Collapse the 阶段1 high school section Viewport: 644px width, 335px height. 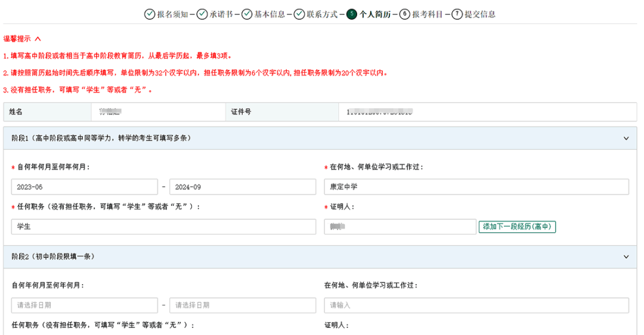point(626,139)
